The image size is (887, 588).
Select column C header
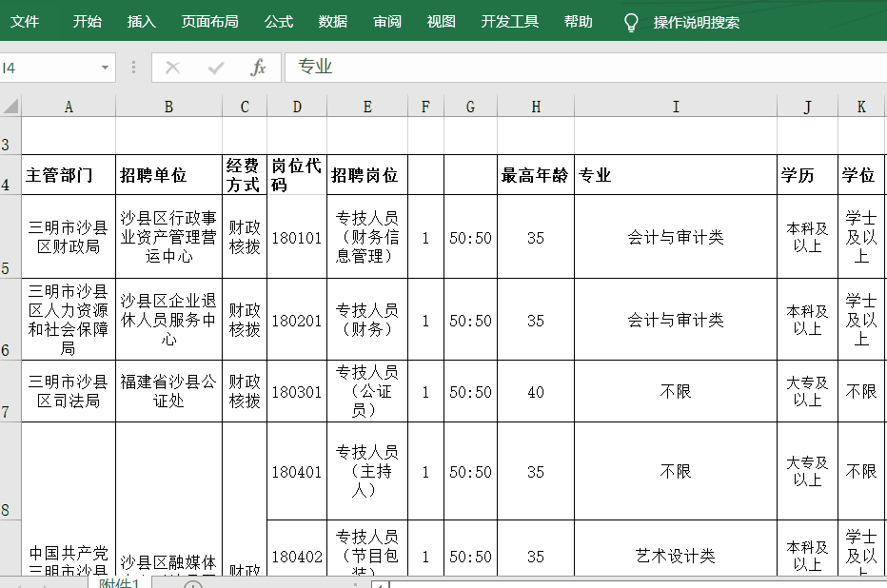(245, 107)
